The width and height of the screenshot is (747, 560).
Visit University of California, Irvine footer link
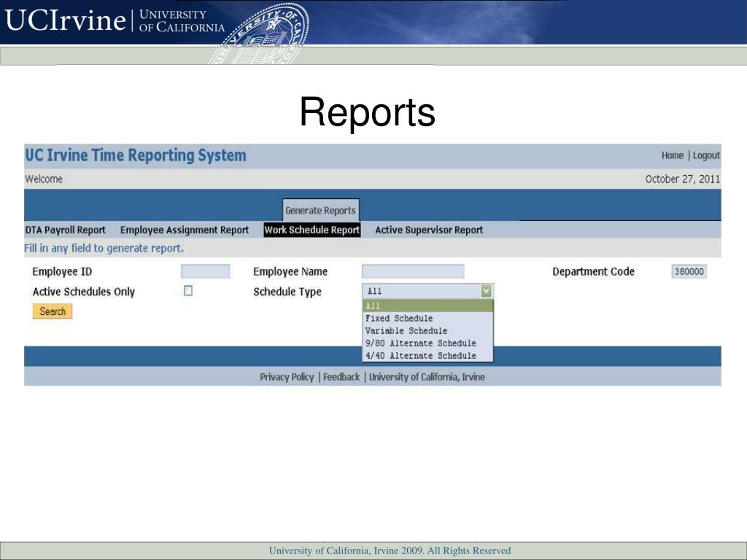(427, 377)
